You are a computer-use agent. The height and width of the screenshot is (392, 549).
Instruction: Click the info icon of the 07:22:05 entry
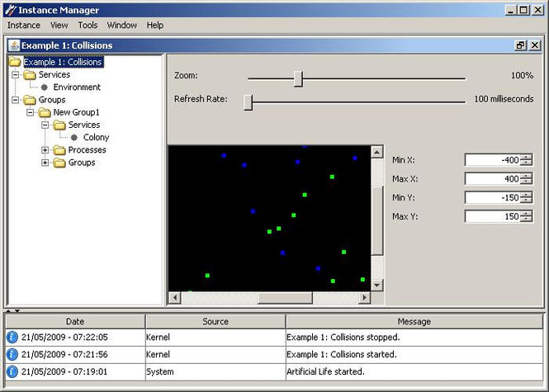(12, 338)
